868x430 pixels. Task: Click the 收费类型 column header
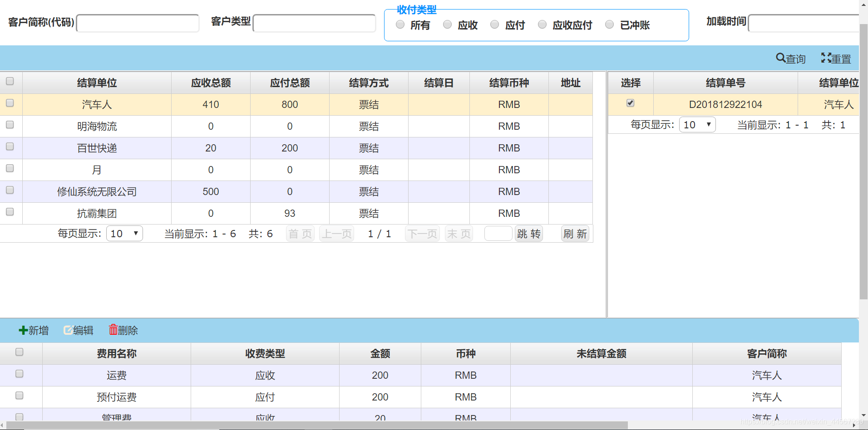tap(265, 353)
